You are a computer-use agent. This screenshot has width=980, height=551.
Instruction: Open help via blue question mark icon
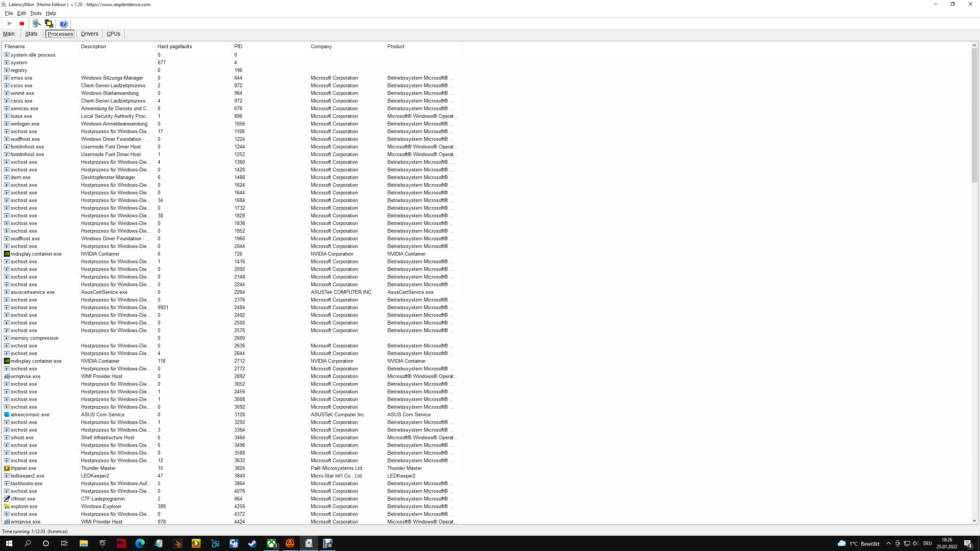pyautogui.click(x=64, y=24)
